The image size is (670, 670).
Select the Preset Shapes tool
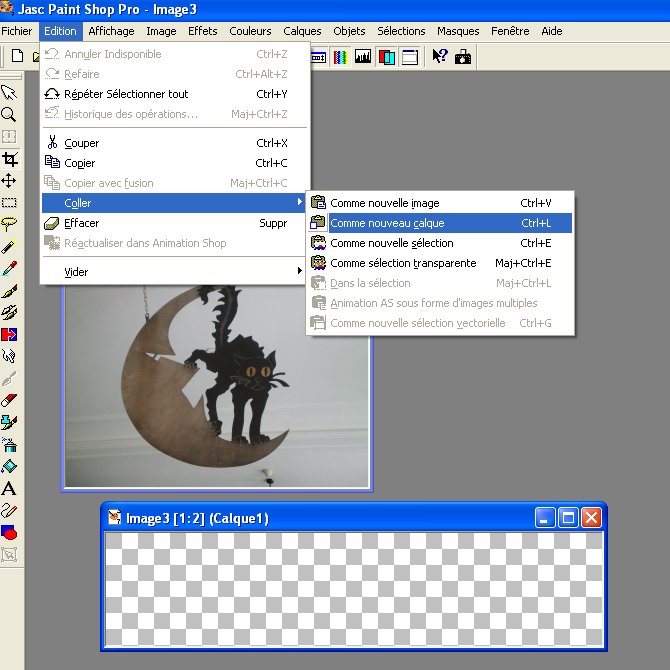9,532
